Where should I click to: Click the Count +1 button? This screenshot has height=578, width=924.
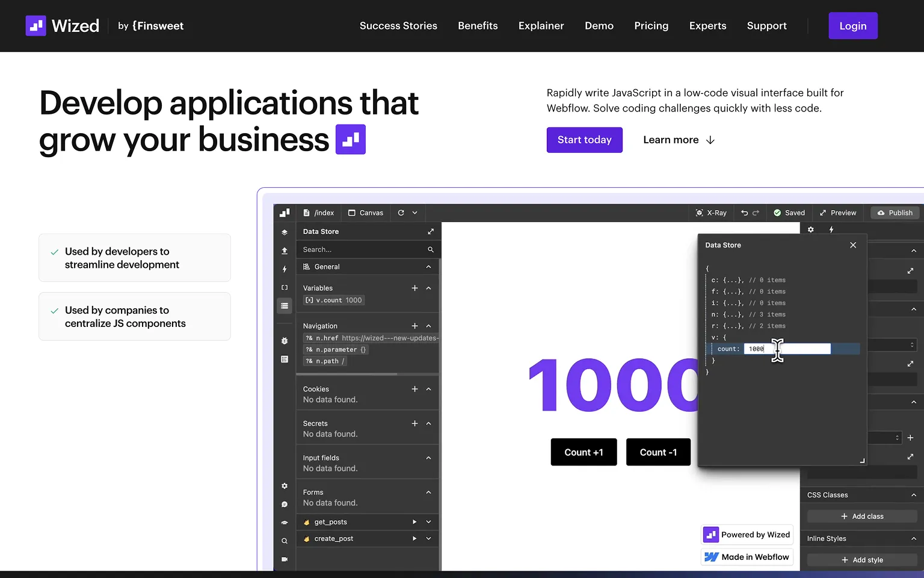pos(584,452)
